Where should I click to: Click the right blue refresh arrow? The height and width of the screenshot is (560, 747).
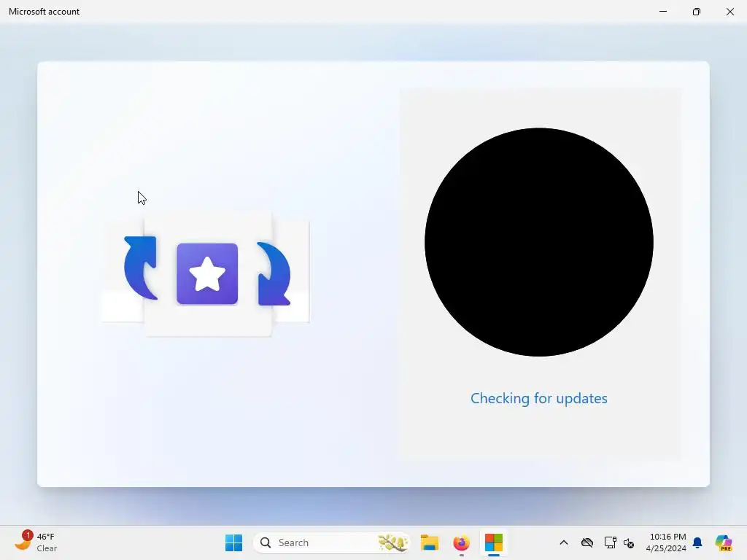coord(274,274)
